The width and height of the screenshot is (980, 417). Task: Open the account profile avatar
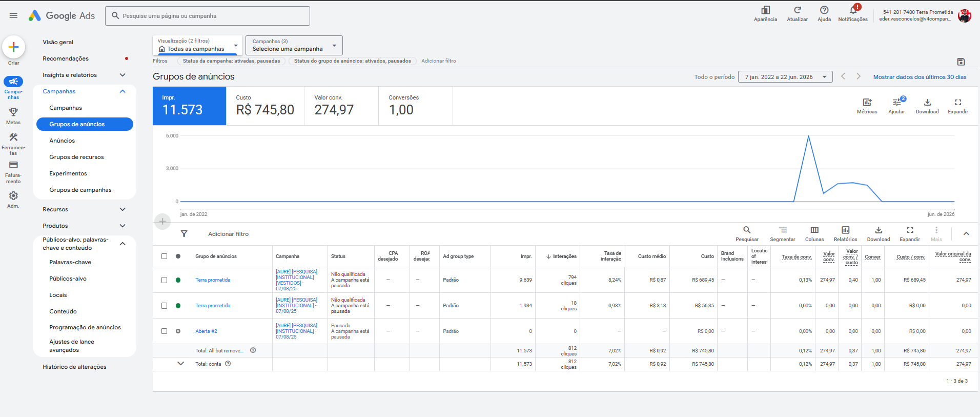click(x=965, y=16)
